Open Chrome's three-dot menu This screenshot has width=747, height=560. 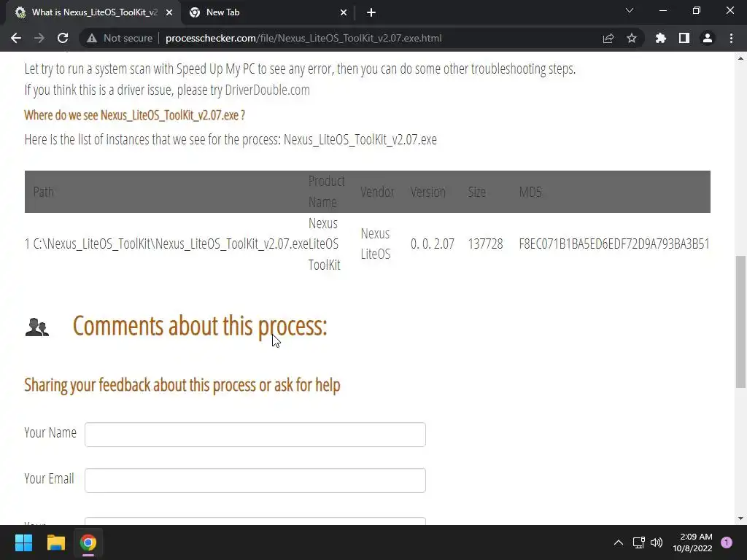coord(731,38)
